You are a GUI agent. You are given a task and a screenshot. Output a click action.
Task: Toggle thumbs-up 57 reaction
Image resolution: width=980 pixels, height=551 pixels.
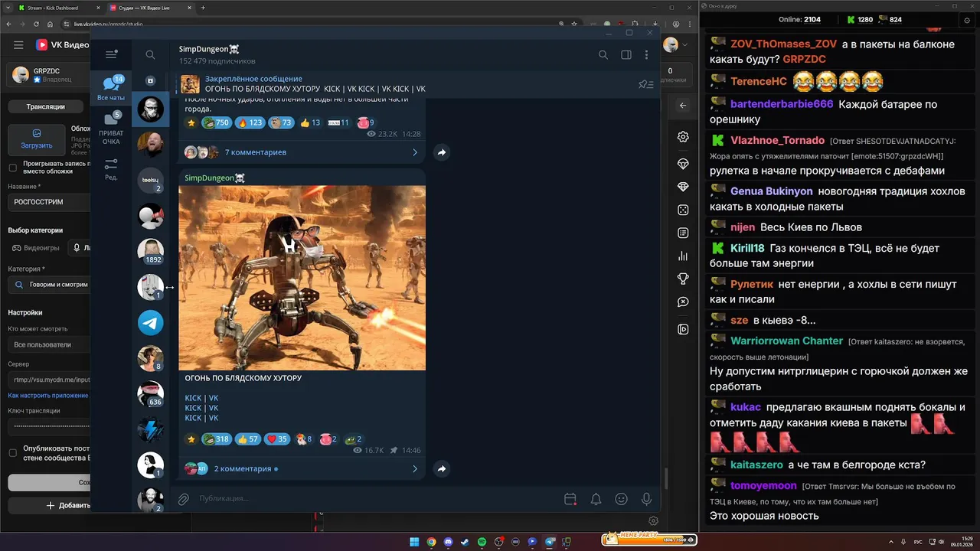tap(247, 439)
